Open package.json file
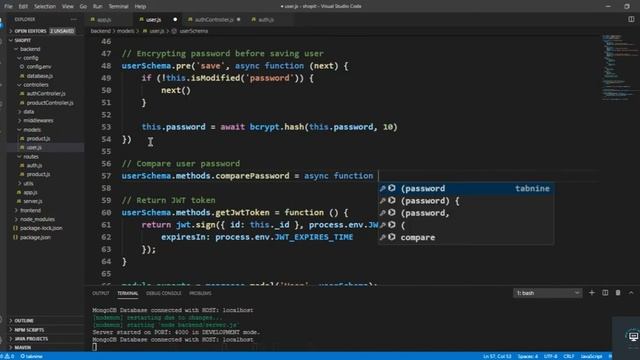The image size is (640, 360). point(35,237)
